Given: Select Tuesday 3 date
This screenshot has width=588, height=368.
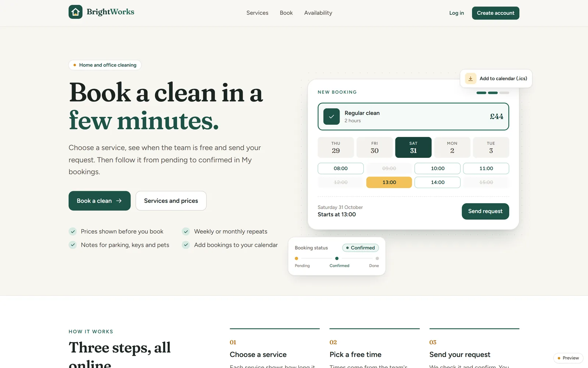Looking at the screenshot, I should click(491, 147).
